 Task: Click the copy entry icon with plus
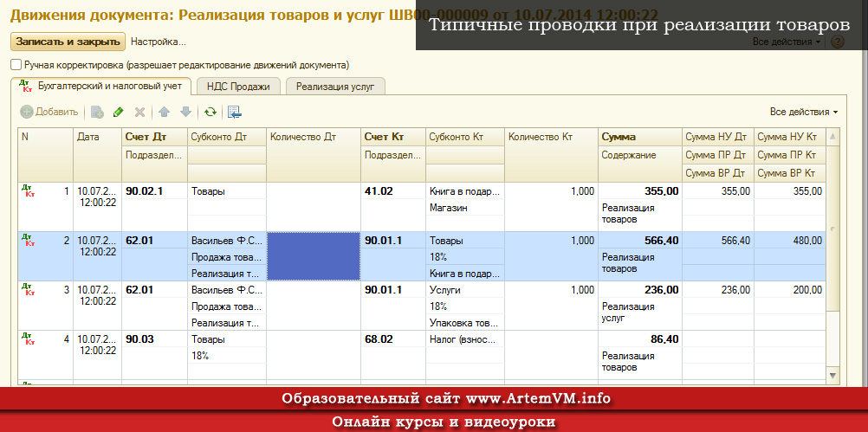pos(97,113)
